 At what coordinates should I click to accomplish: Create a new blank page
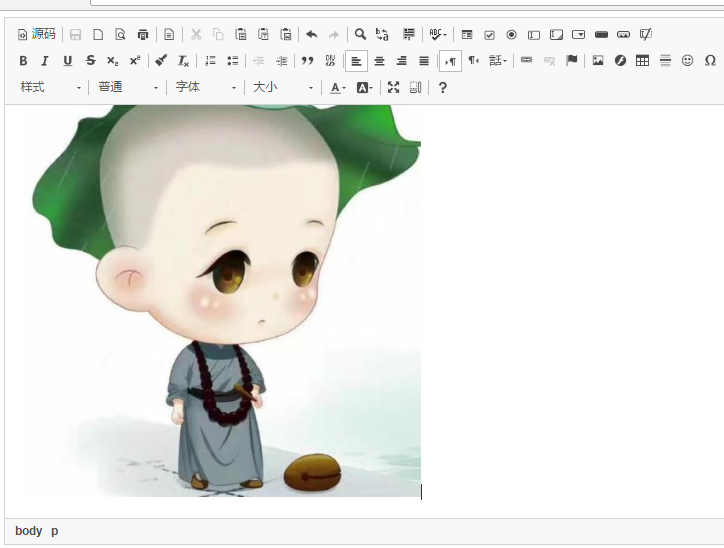98,35
